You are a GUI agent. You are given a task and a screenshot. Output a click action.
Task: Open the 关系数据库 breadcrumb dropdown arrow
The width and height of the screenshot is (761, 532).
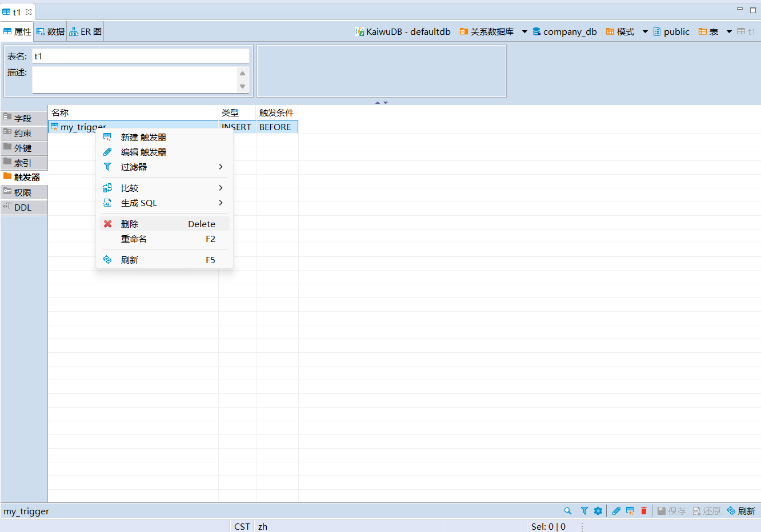[524, 32]
